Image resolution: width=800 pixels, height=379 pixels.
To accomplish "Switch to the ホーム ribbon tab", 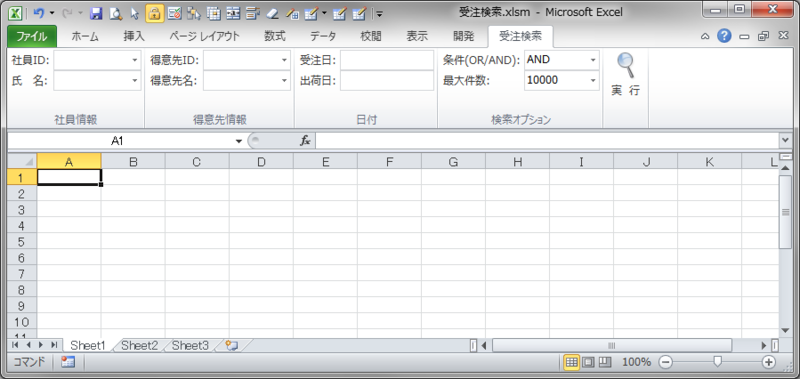I will (x=85, y=36).
